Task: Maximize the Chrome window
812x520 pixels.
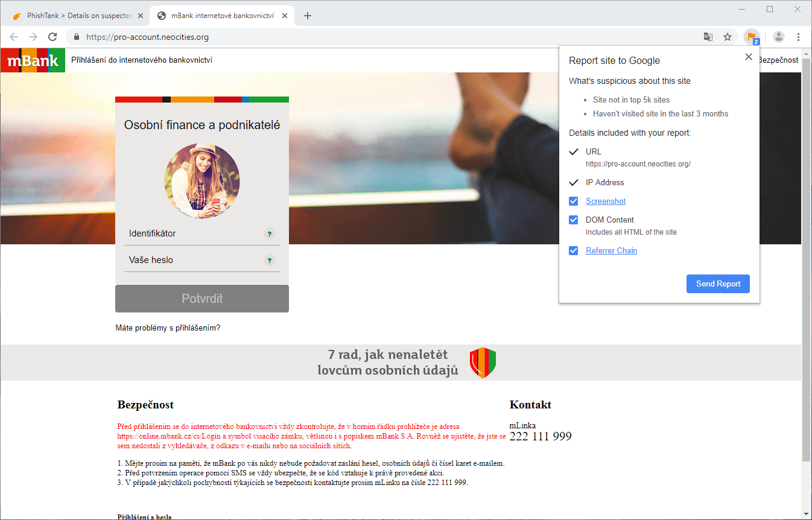Action: pos(770,9)
